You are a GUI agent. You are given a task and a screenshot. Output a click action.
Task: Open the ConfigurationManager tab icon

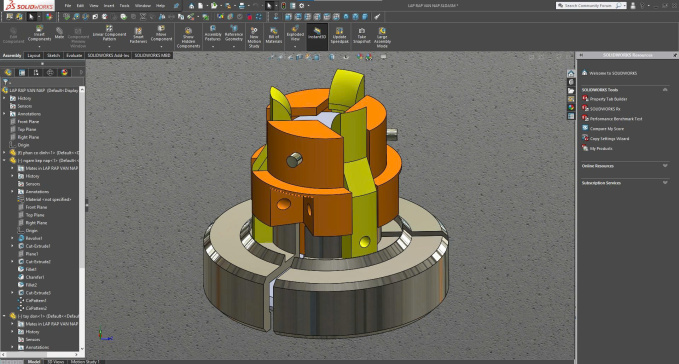(x=36, y=72)
